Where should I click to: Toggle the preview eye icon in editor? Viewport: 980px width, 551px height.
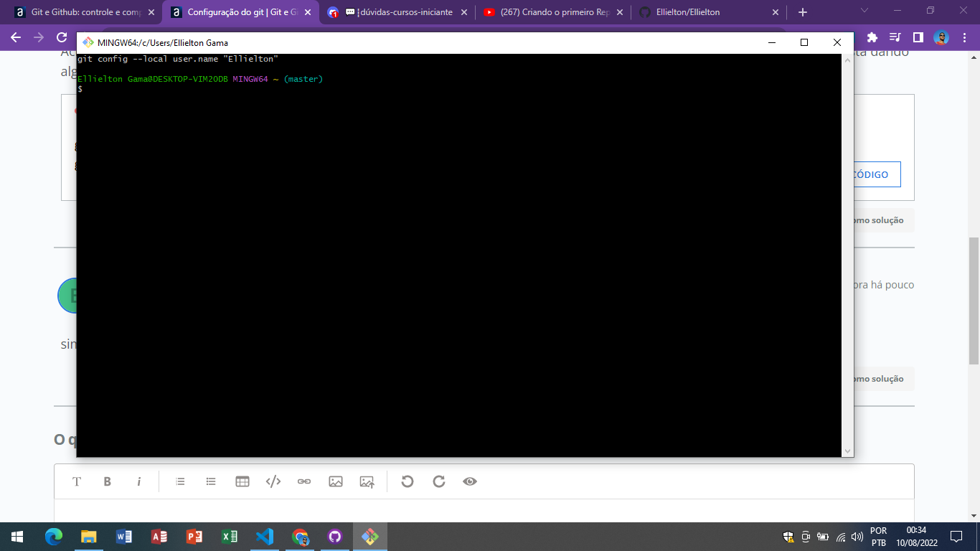tap(470, 481)
